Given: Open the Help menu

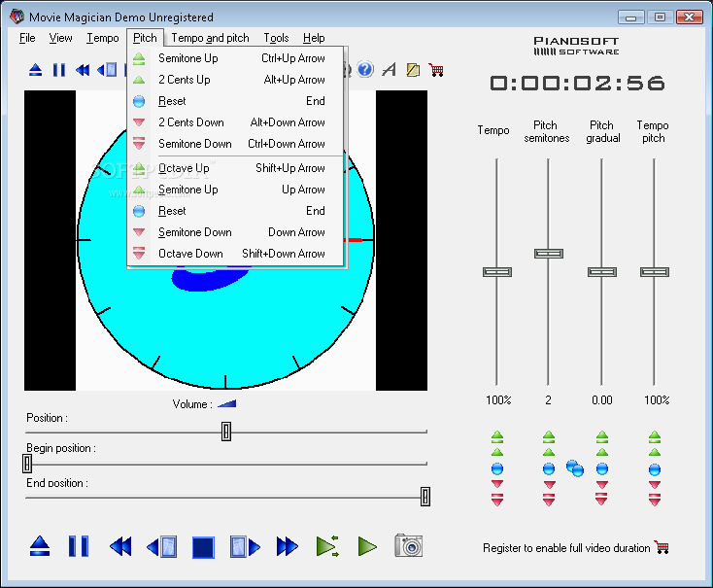Looking at the screenshot, I should point(314,38).
